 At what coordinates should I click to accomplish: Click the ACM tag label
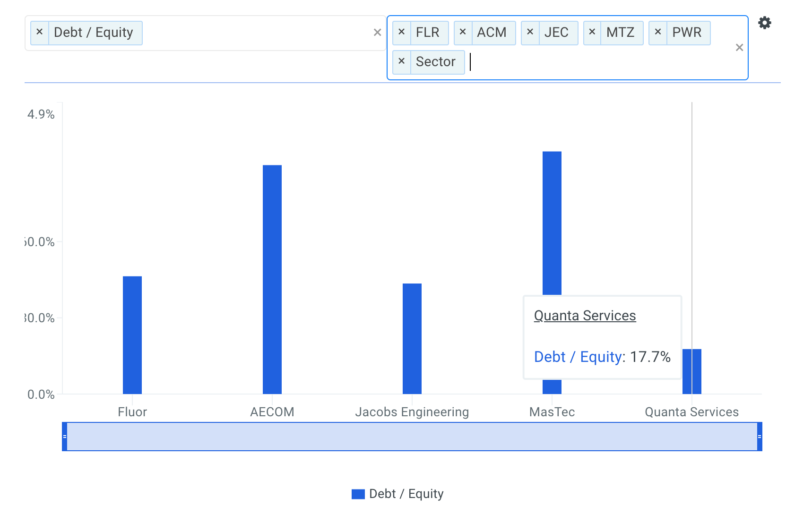pos(492,33)
